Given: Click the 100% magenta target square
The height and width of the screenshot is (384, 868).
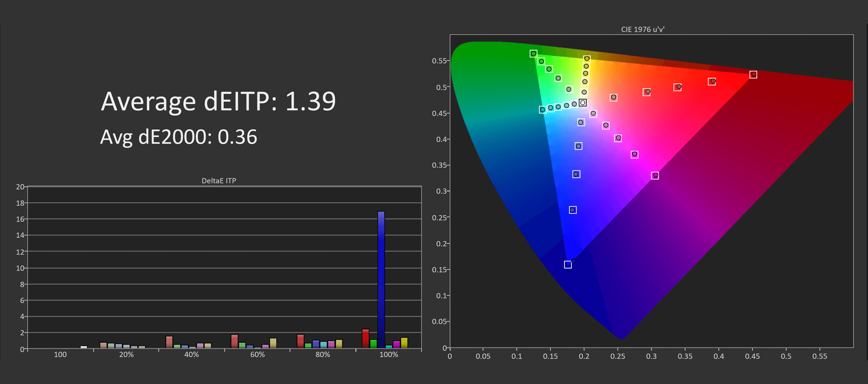Looking at the screenshot, I should click(x=655, y=175).
